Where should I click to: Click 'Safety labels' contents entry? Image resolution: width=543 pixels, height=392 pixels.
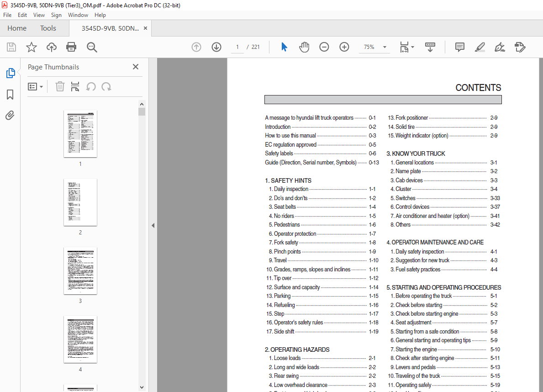coord(321,153)
